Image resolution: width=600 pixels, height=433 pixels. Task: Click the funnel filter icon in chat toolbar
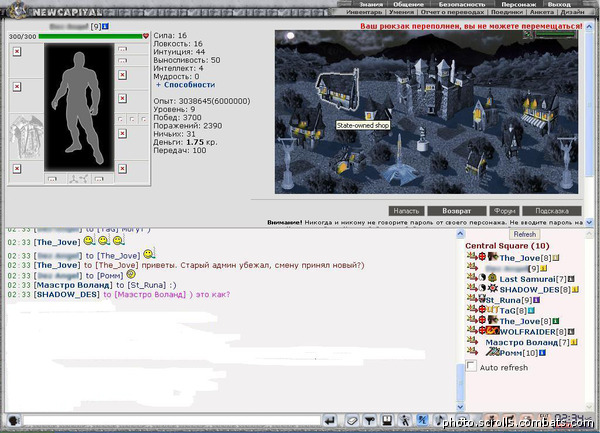pos(369,421)
